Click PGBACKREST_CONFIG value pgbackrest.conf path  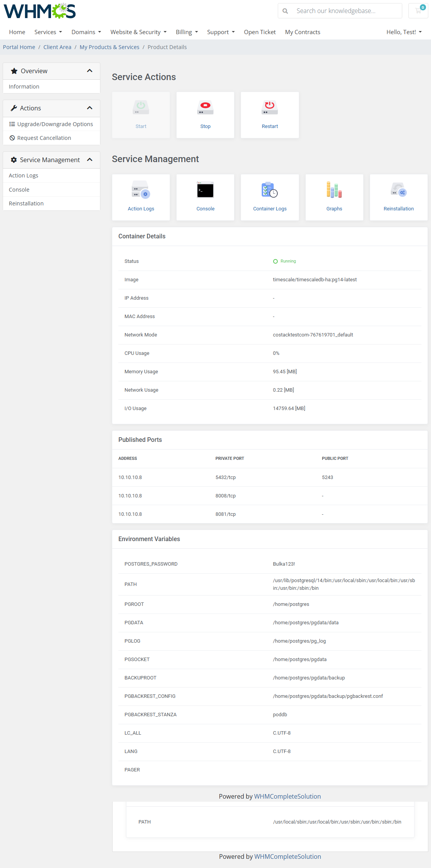(328, 696)
